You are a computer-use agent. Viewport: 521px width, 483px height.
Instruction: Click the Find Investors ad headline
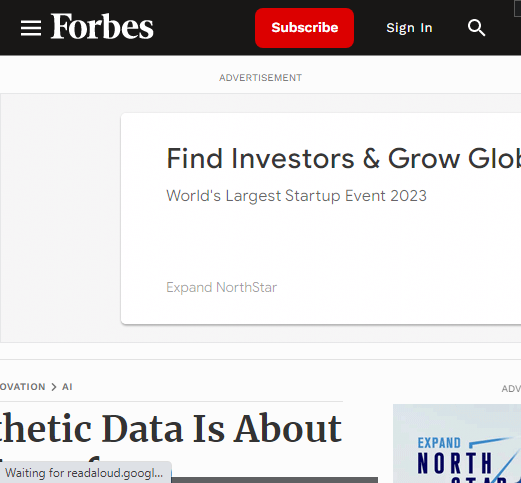343,159
